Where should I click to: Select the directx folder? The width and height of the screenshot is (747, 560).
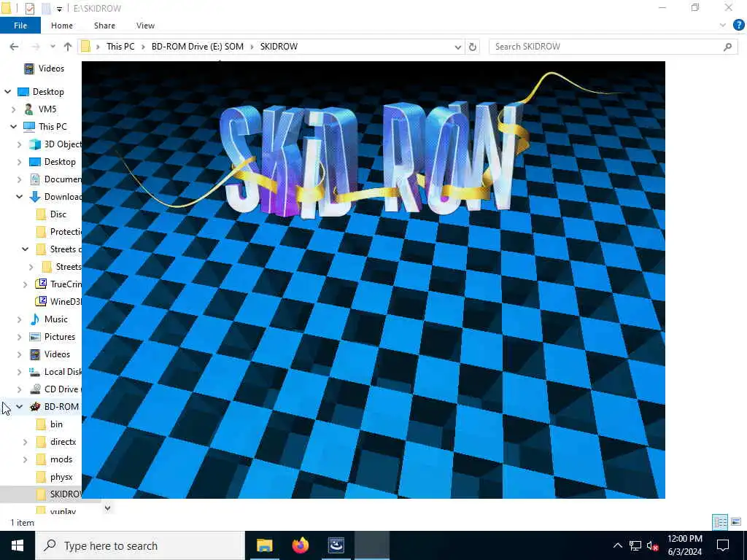click(x=63, y=442)
